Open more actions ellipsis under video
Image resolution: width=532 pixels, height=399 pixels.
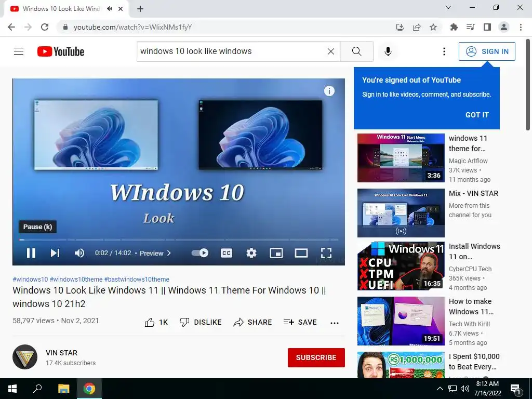pos(335,323)
